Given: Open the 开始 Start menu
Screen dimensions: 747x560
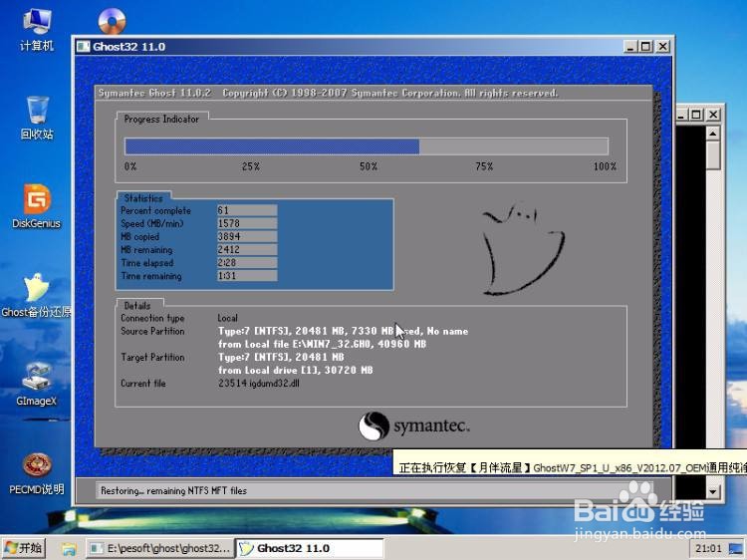Looking at the screenshot, I should [24, 548].
